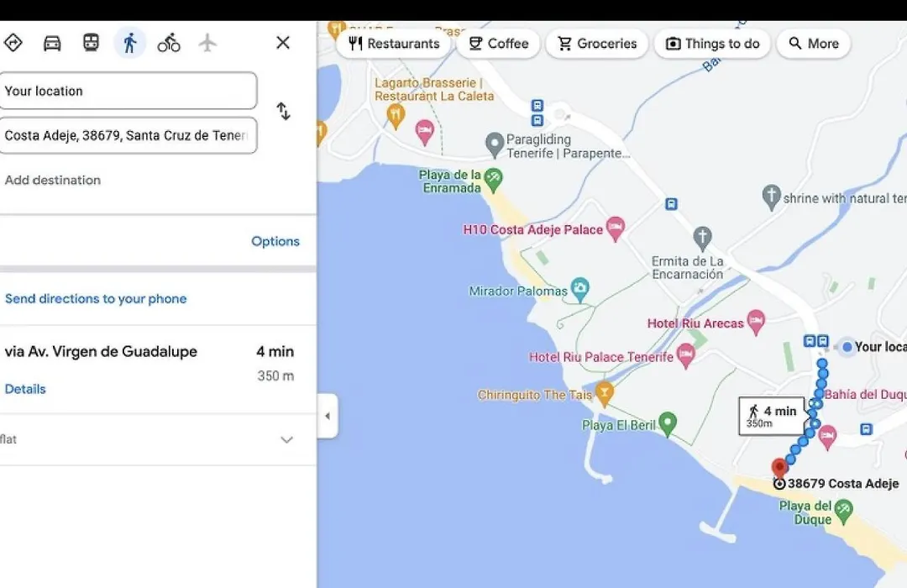Screen dimensions: 907x588
Task: Switch to cycling directions mode
Action: (169, 43)
